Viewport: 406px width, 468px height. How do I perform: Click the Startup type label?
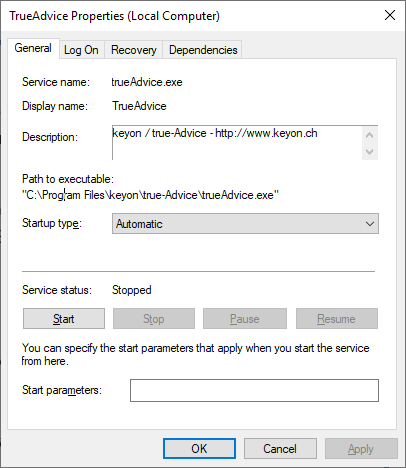pyautogui.click(x=52, y=223)
